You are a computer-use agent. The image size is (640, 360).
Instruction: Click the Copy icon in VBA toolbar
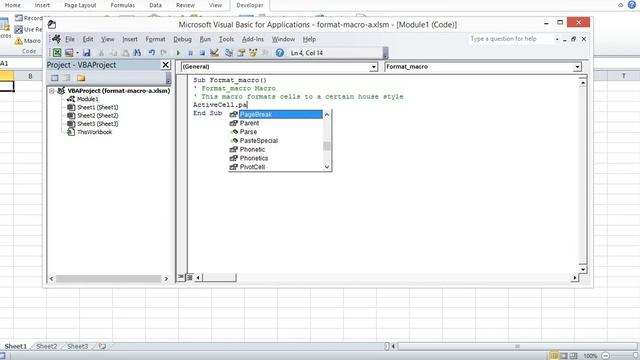coord(114,53)
